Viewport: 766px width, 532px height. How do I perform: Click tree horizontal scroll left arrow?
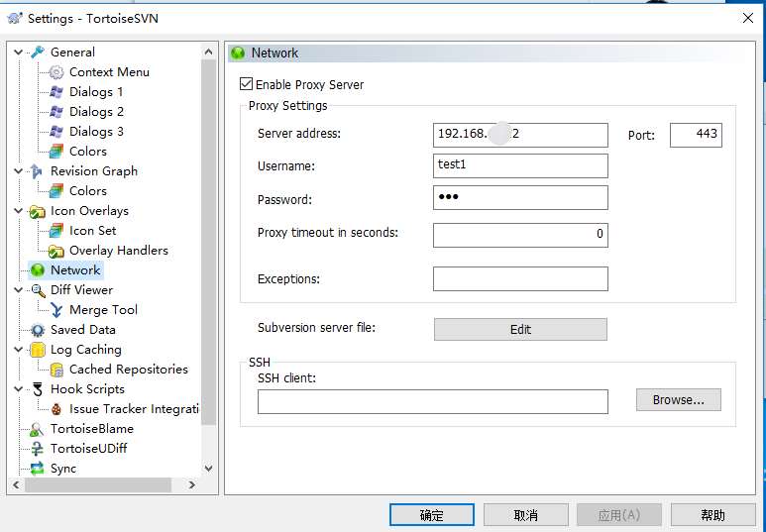pyautogui.click(x=16, y=484)
